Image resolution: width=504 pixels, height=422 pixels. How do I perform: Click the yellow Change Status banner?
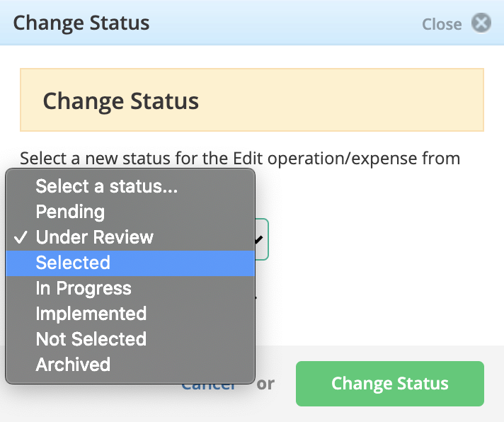[x=252, y=100]
